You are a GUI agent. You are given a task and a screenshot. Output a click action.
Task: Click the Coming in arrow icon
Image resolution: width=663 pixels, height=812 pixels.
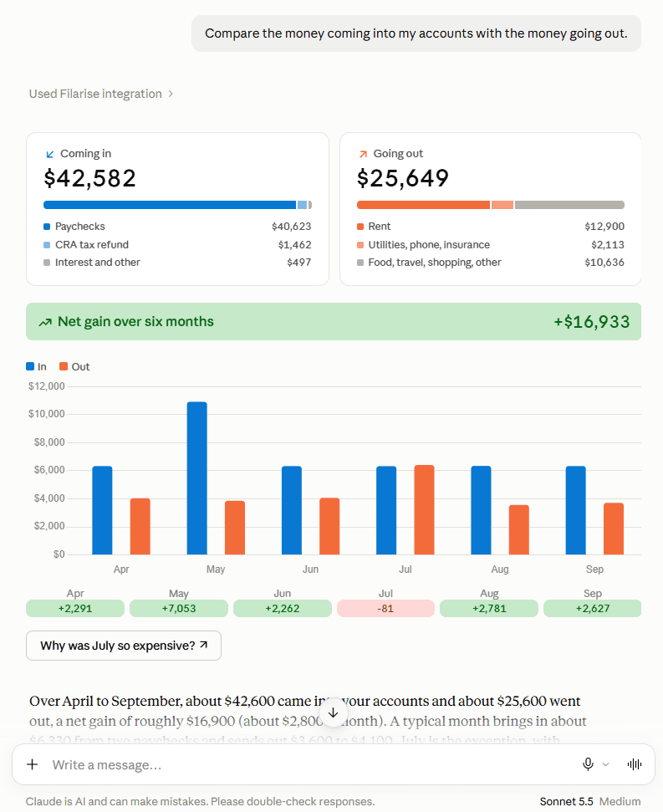click(50, 155)
